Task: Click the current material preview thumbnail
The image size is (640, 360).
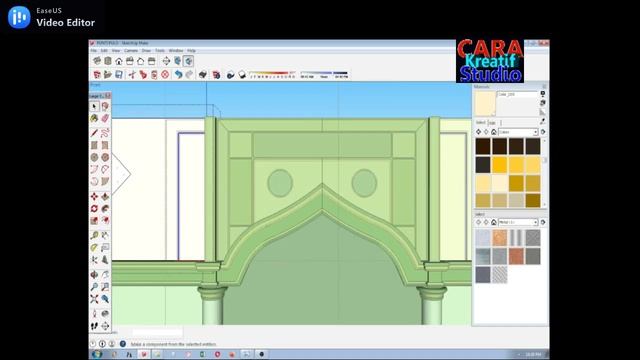Action: 485,103
